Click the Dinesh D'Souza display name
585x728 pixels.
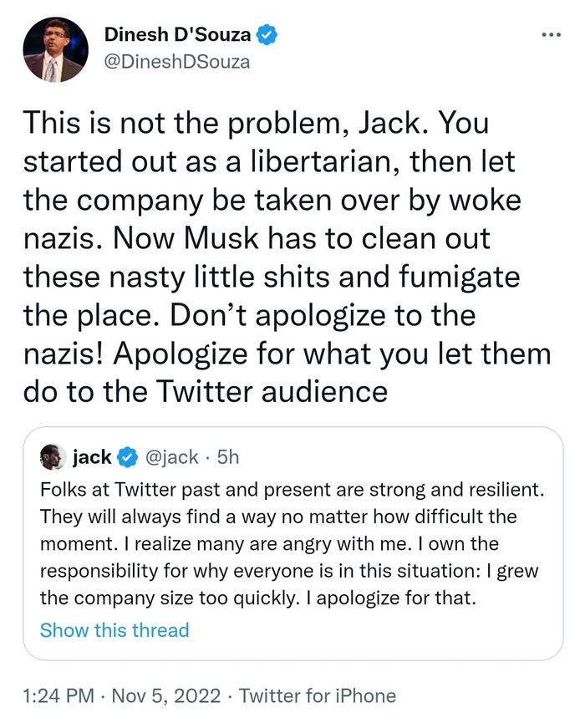tap(179, 35)
